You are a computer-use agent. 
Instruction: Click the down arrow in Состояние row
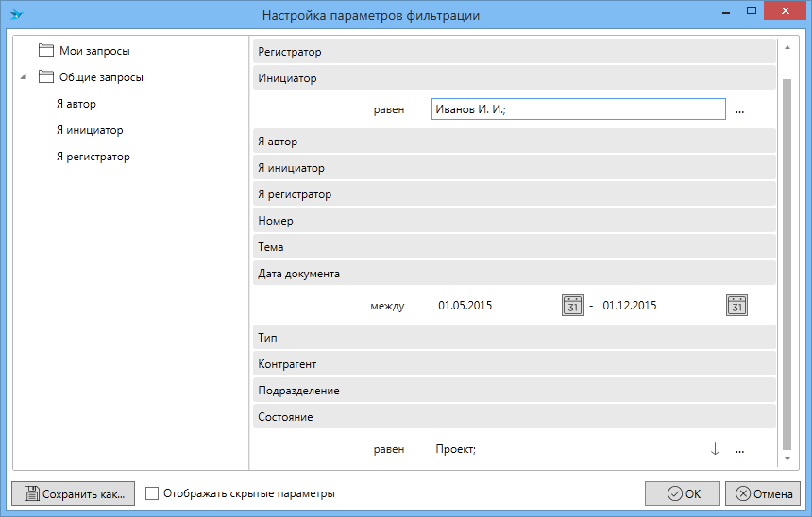715,450
